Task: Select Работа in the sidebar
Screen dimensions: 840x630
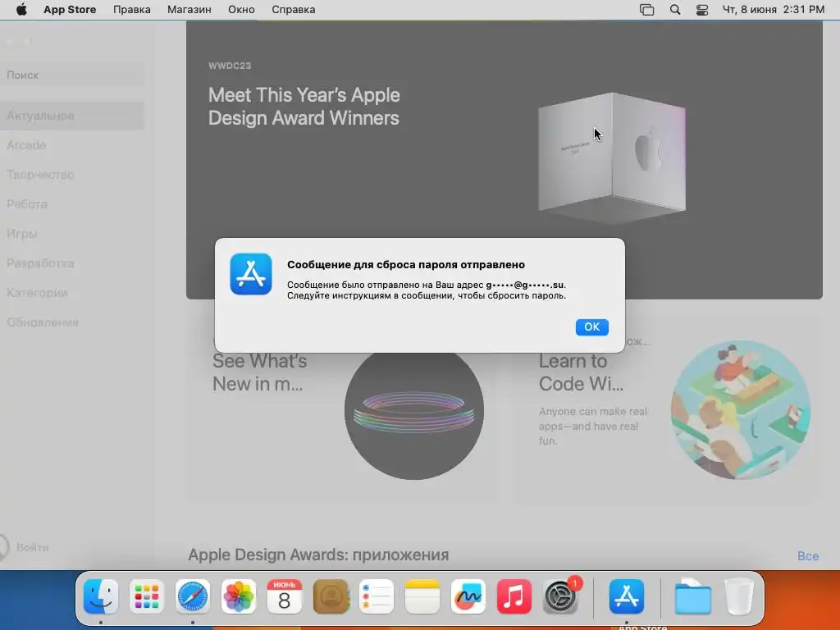Action: pyautogui.click(x=72, y=204)
